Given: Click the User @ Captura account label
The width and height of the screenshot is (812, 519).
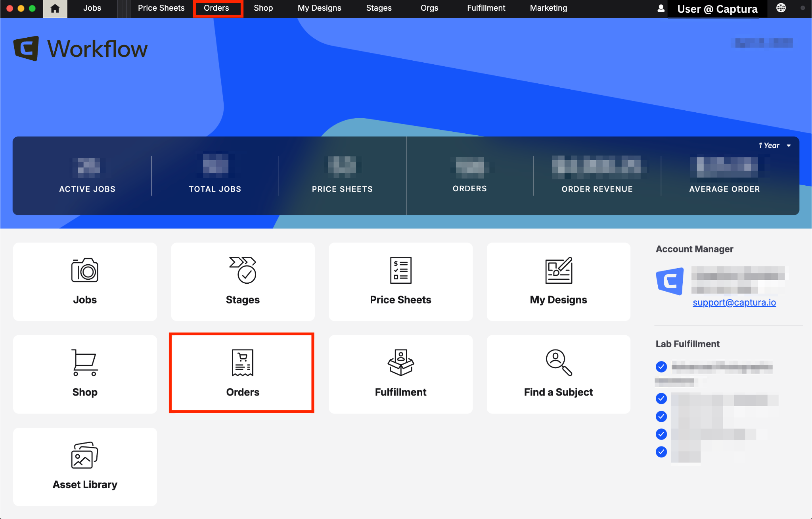Looking at the screenshot, I should (717, 9).
